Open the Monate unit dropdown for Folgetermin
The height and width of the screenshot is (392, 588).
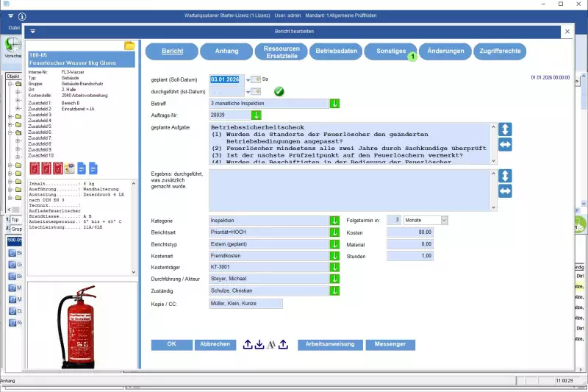(x=443, y=220)
